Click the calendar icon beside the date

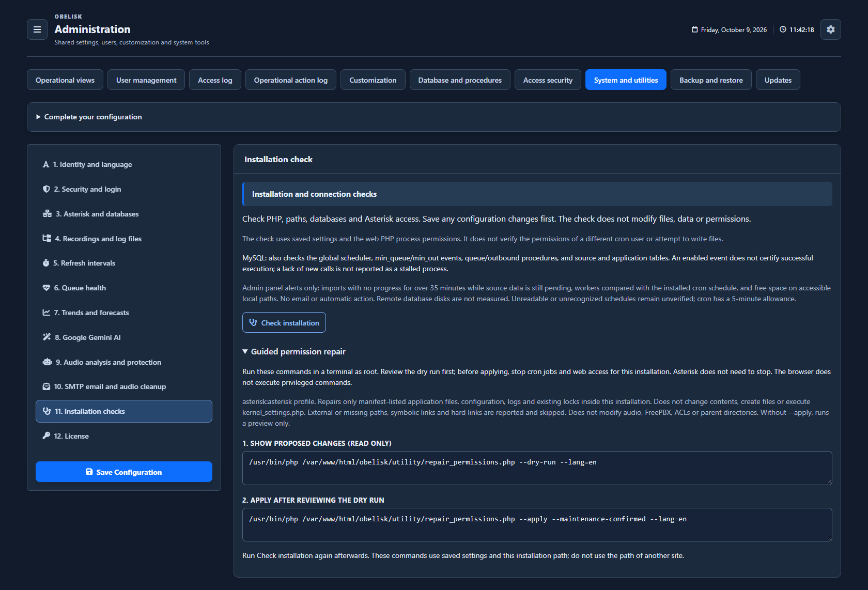(694, 29)
